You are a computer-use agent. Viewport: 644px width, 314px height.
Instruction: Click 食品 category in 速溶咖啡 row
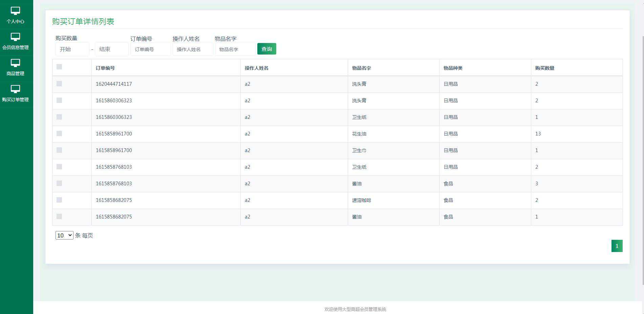(448, 200)
